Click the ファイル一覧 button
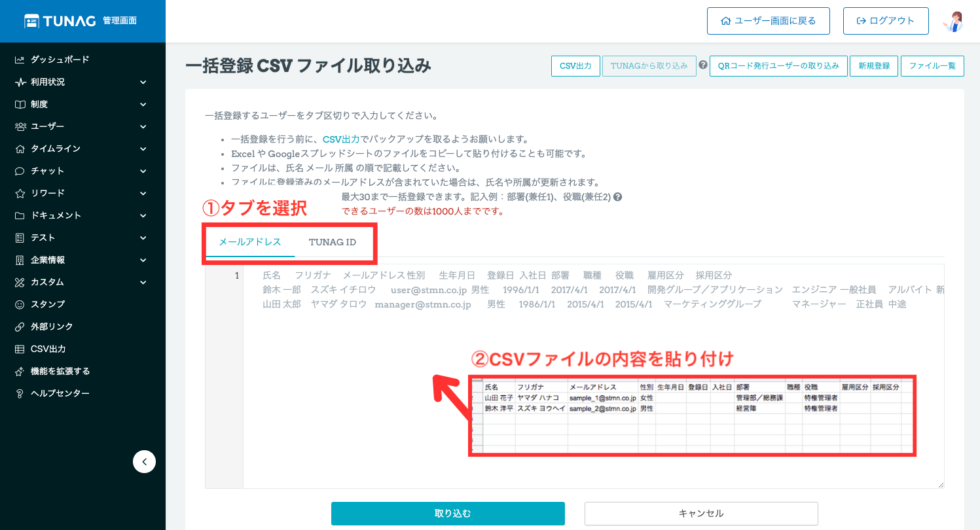This screenshot has height=530, width=980. (x=932, y=66)
